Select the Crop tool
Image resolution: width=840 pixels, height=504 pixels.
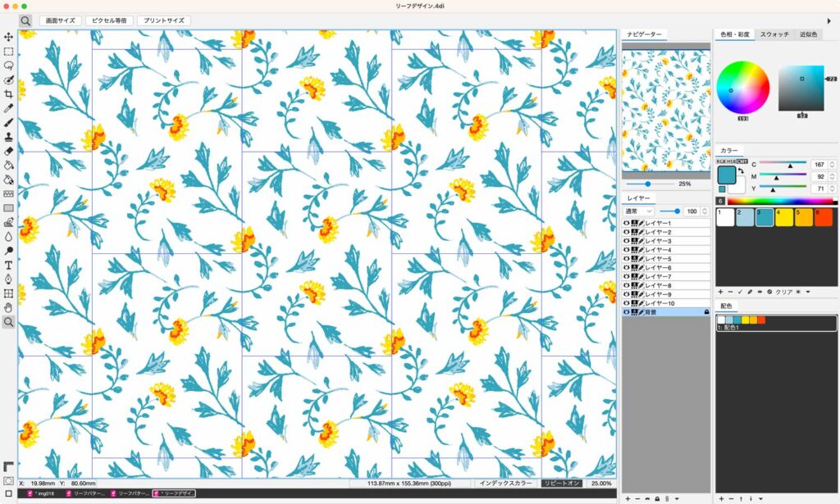coord(8,94)
